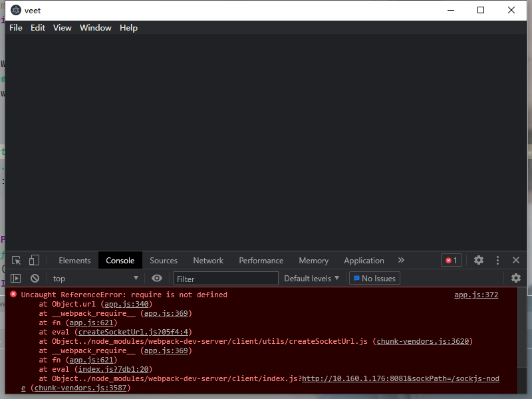Create a live expression with the eye icon

click(x=156, y=278)
